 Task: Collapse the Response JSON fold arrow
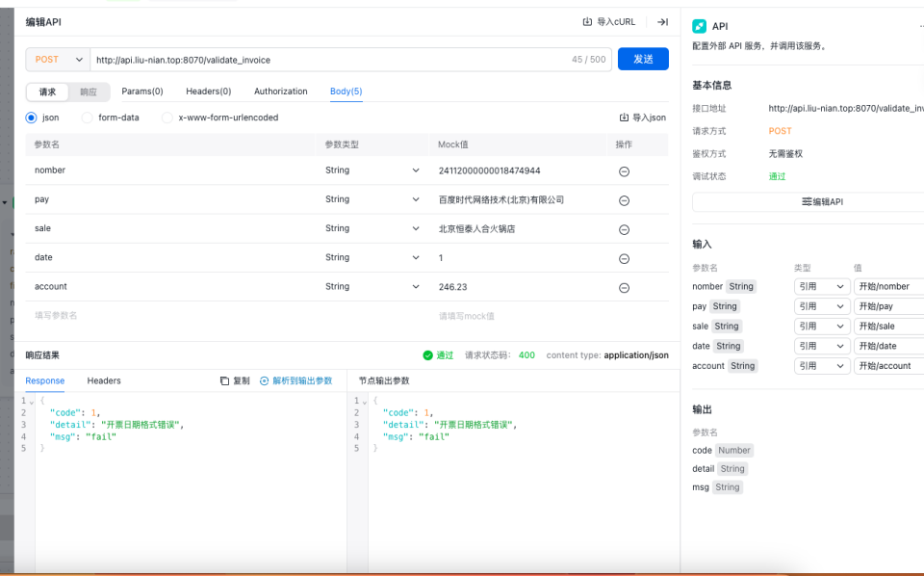pyautogui.click(x=31, y=402)
